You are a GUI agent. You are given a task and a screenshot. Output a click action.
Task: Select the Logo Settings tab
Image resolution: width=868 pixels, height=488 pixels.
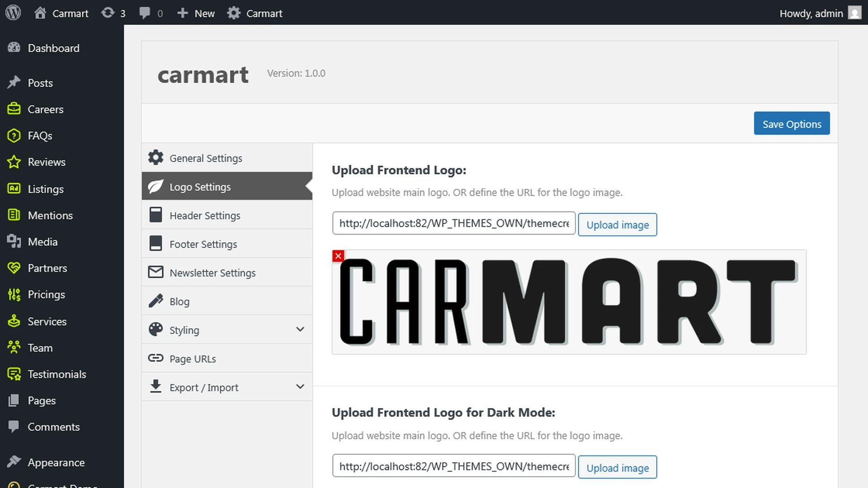pos(227,186)
